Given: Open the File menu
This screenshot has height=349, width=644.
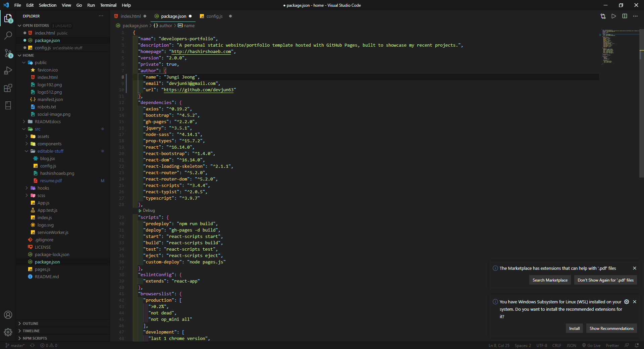Looking at the screenshot, I should tap(18, 5).
